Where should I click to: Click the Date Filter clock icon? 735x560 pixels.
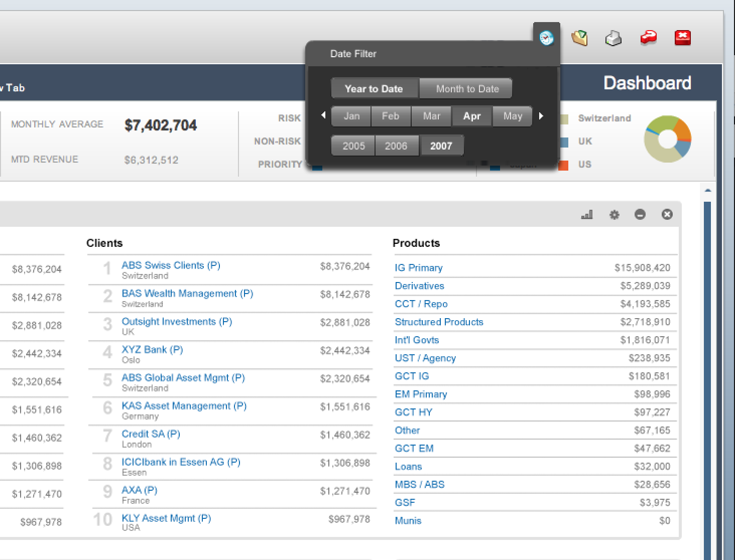(x=546, y=38)
